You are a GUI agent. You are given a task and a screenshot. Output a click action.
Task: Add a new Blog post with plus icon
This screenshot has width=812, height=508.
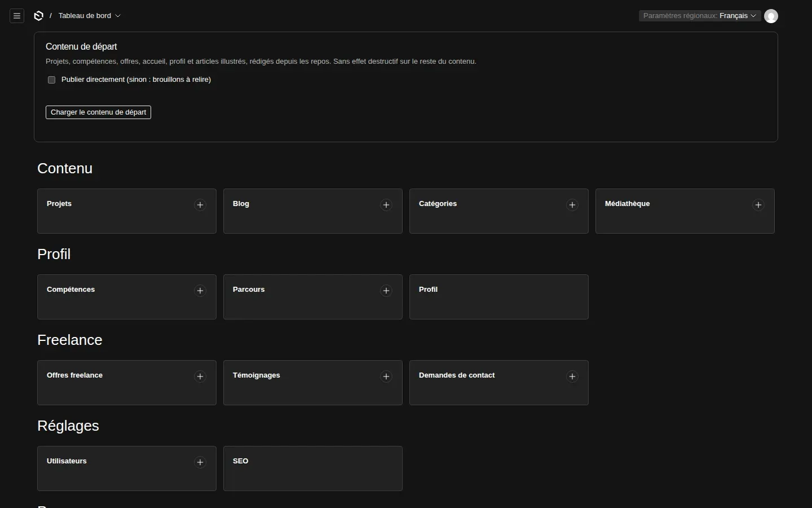pos(386,205)
